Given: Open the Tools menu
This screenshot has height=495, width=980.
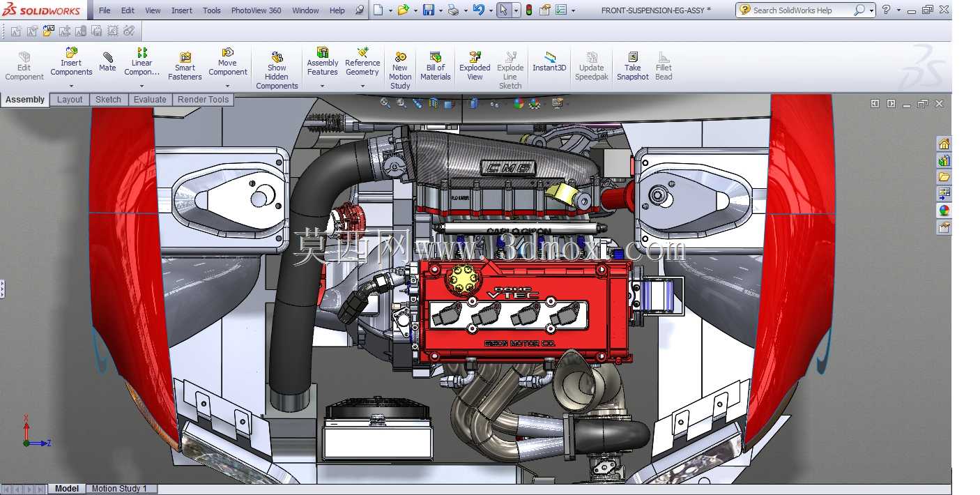Looking at the screenshot, I should coord(212,10).
